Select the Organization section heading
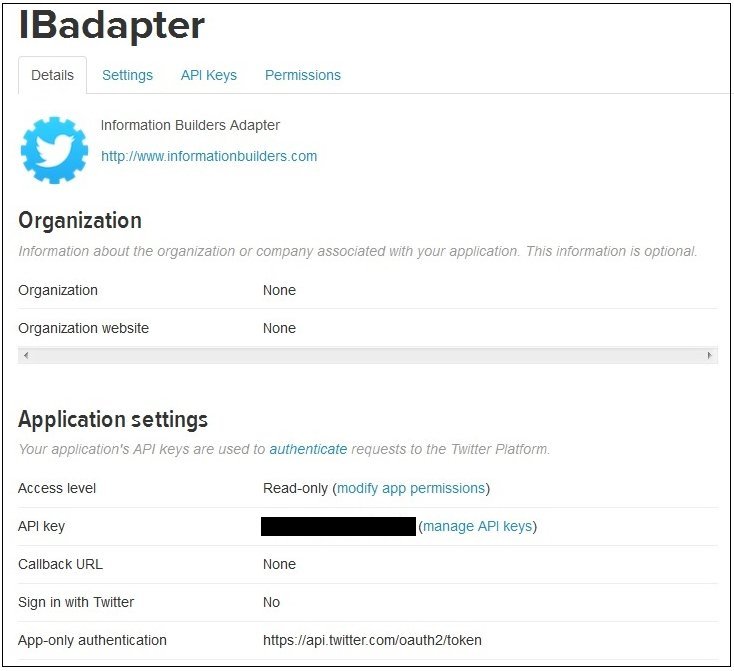The width and height of the screenshot is (734, 671). (80, 221)
